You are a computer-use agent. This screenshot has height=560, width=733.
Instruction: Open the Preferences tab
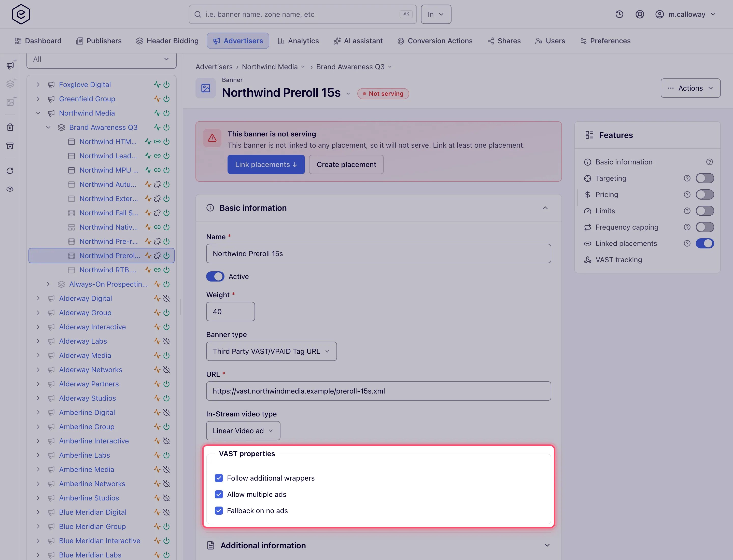pyautogui.click(x=605, y=41)
